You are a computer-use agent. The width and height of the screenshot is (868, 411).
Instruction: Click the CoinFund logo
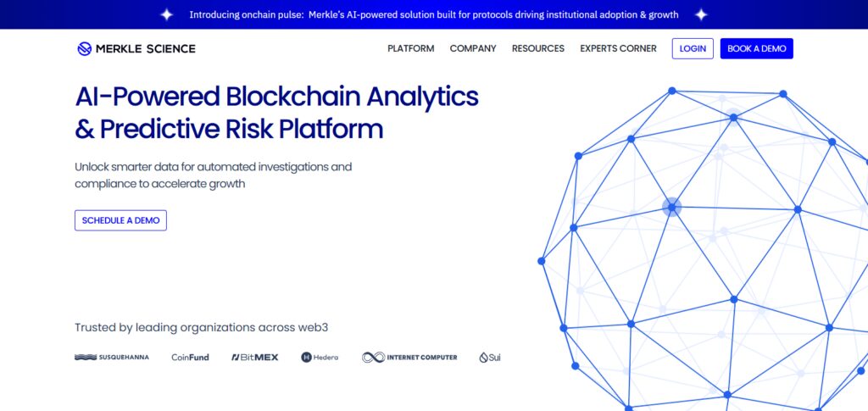pyautogui.click(x=190, y=358)
